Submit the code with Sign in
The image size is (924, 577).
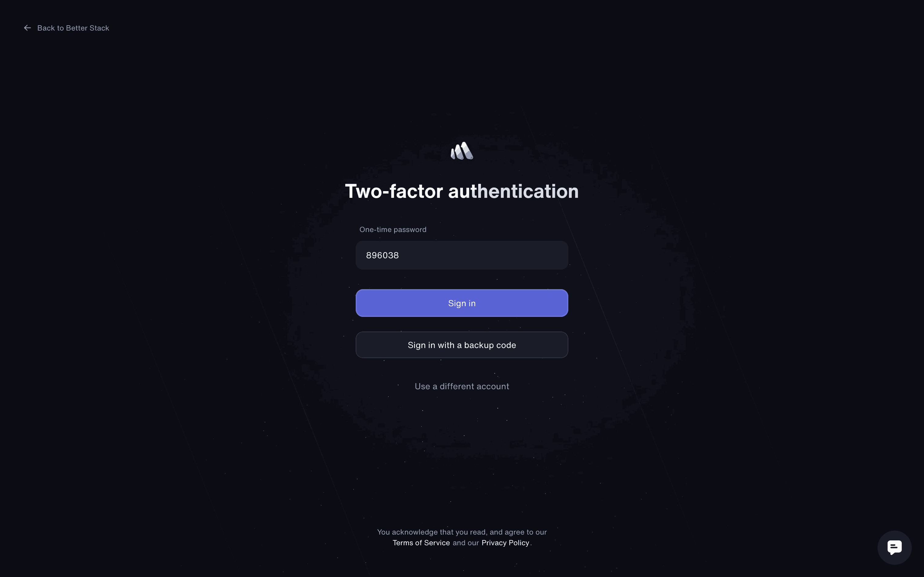pyautogui.click(x=462, y=303)
